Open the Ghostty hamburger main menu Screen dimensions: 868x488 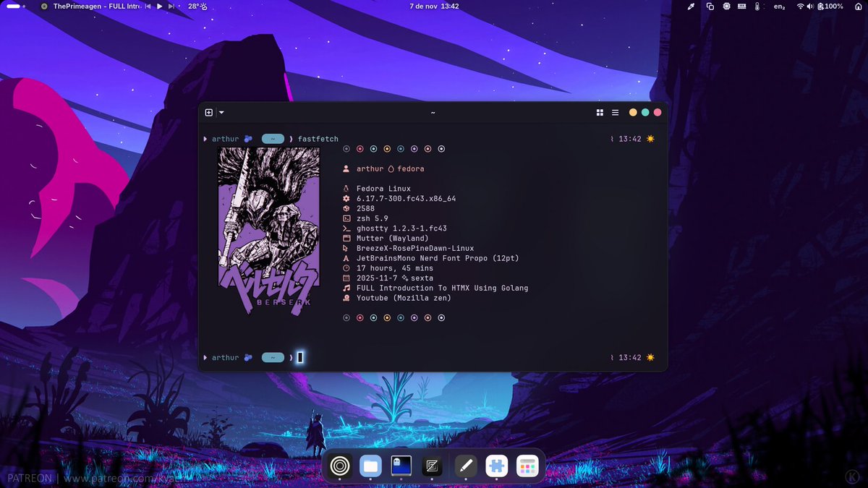pyautogui.click(x=616, y=113)
